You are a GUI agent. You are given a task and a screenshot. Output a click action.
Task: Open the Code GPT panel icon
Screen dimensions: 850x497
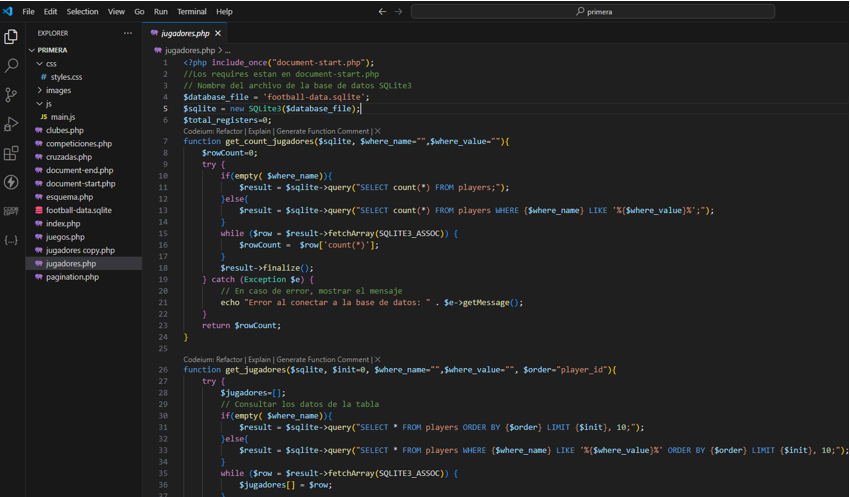tap(11, 211)
